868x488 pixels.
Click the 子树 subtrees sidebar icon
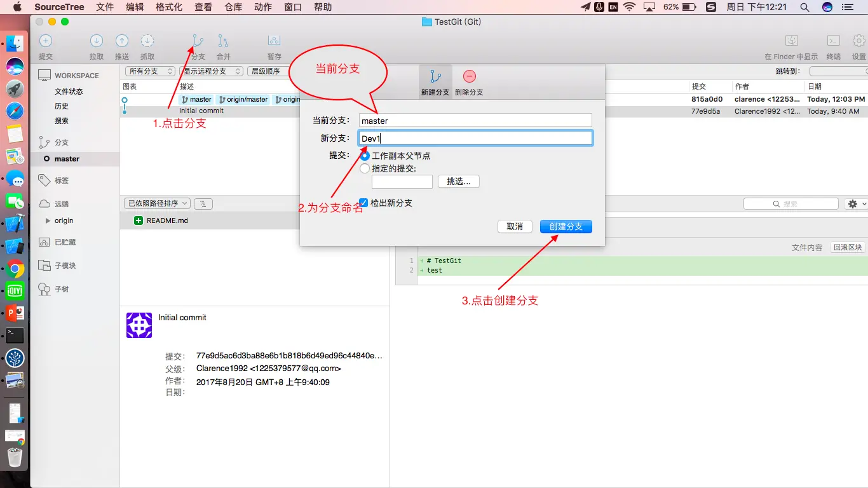(x=44, y=289)
